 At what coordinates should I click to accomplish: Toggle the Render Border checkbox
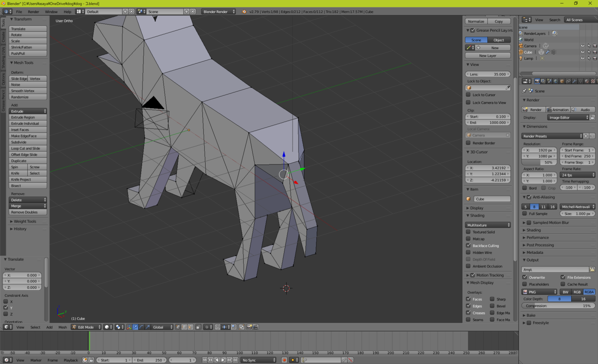click(x=468, y=143)
